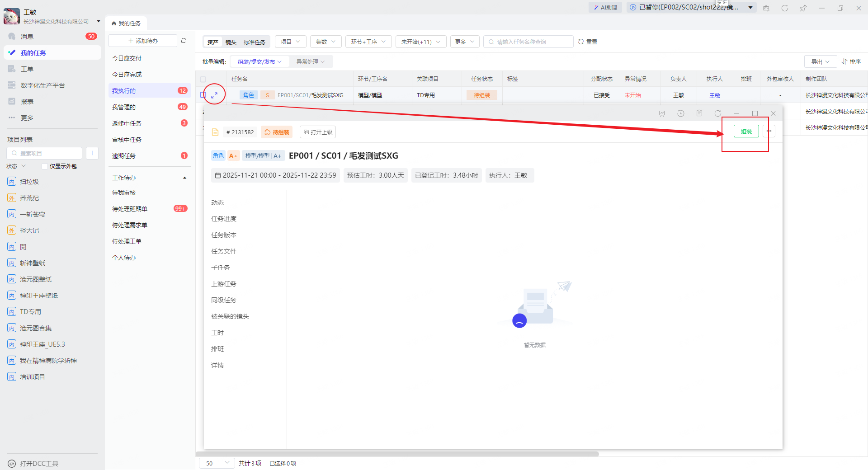868x470 pixels.
Task: Enable the 仅显示外包 checkbox
Action: pos(45,166)
